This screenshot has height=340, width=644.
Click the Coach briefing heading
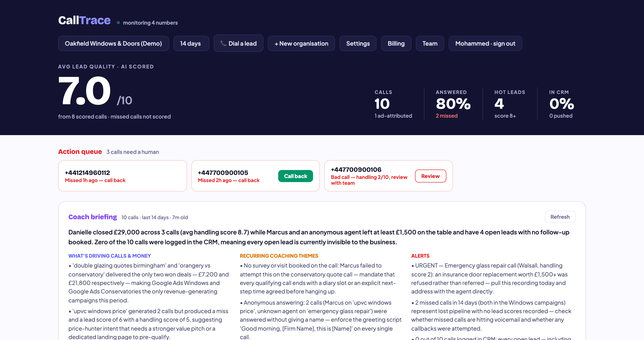point(93,217)
